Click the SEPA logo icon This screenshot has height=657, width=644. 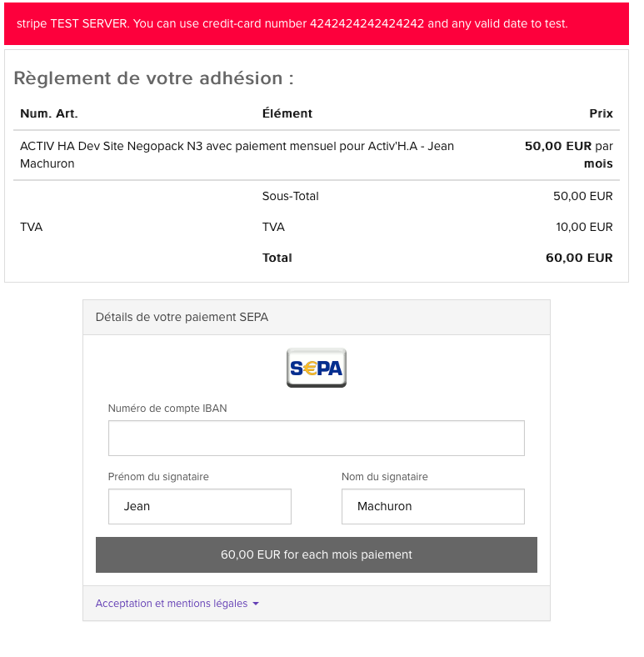point(316,368)
